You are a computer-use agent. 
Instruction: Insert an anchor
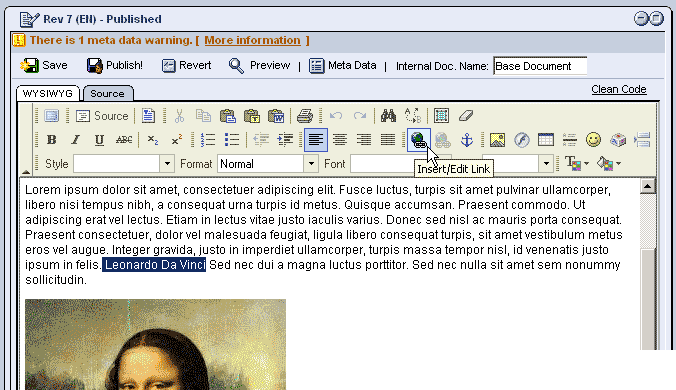[x=467, y=140]
